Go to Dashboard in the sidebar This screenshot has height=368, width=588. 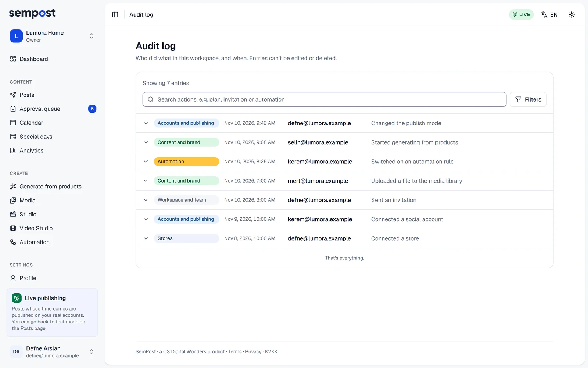pyautogui.click(x=52, y=59)
